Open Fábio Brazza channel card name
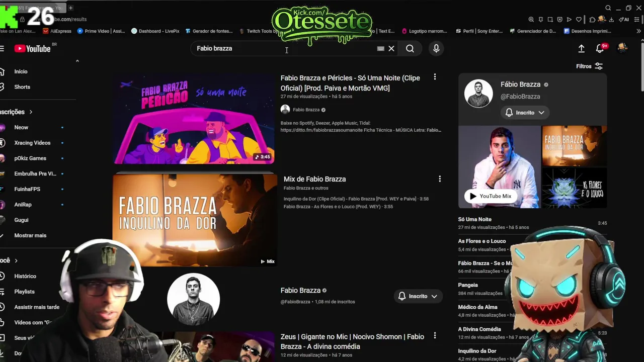 click(x=520, y=84)
